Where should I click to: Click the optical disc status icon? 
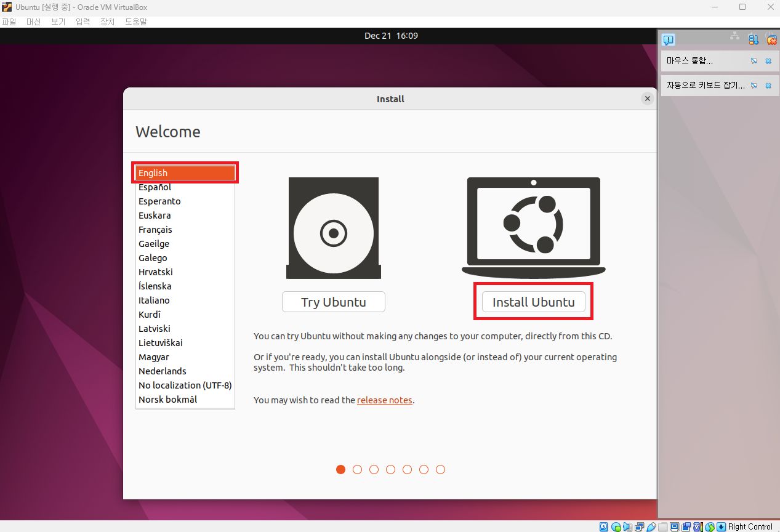(616, 526)
